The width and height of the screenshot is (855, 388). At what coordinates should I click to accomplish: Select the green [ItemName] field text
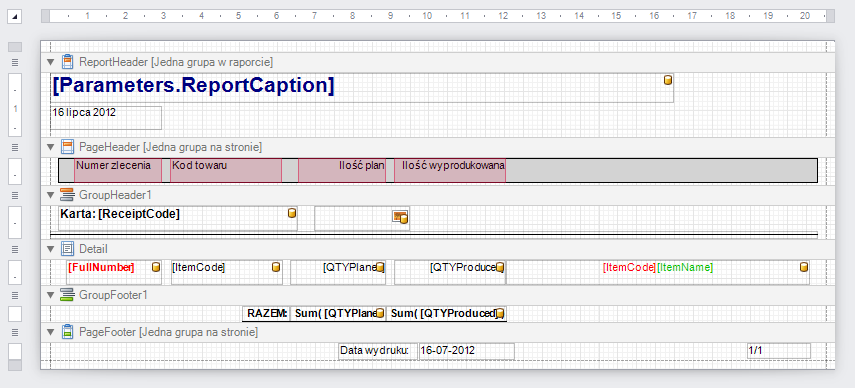coord(685,268)
